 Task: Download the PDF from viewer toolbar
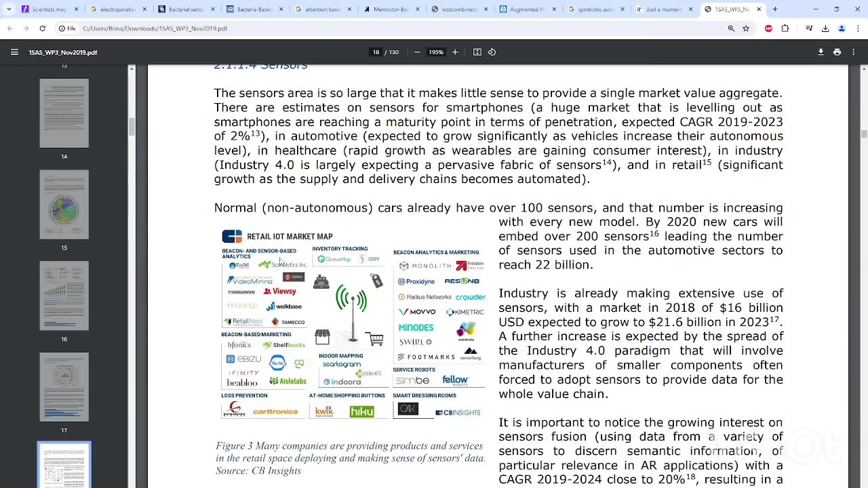pyautogui.click(x=821, y=52)
